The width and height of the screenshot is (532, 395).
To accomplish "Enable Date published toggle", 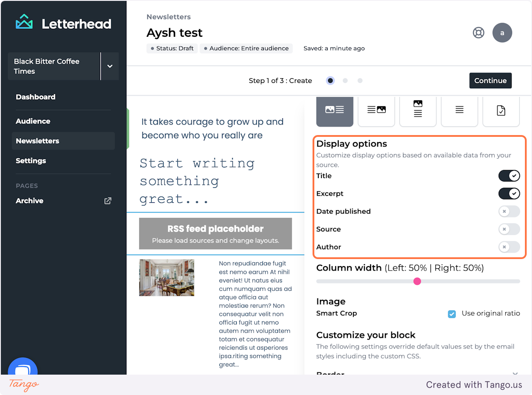I will pyautogui.click(x=509, y=211).
